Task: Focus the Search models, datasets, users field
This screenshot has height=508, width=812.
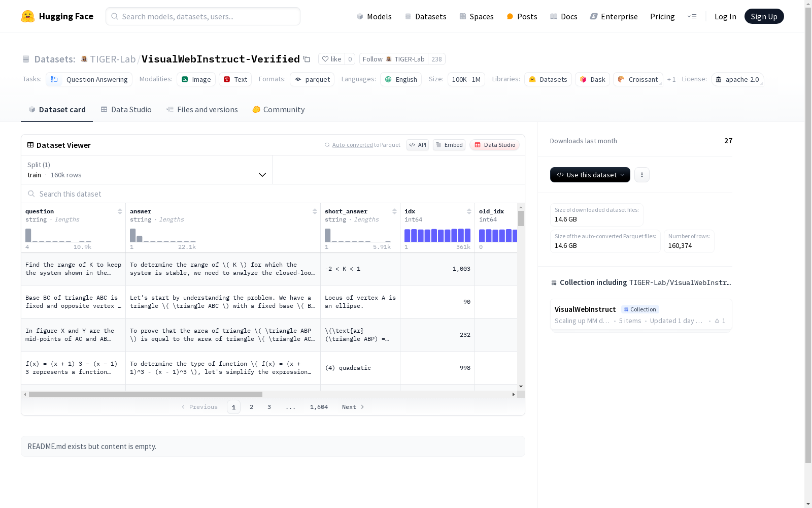Action: (203, 16)
